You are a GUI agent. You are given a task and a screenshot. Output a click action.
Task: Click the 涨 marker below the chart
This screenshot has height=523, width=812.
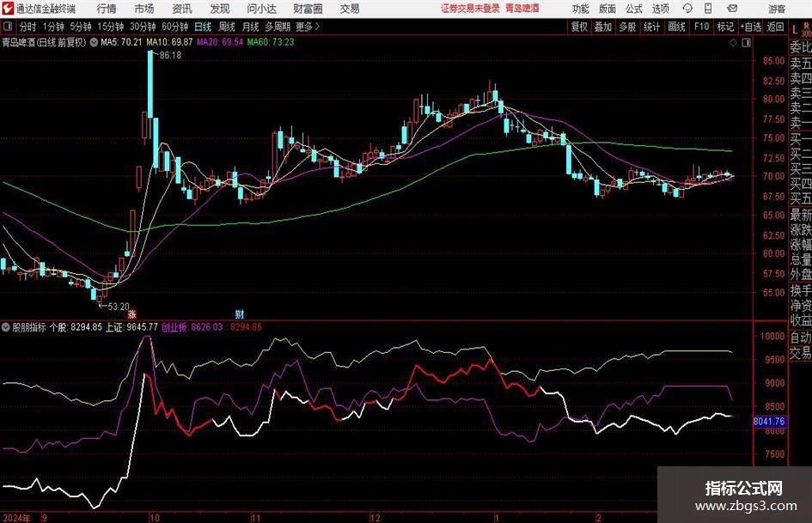click(x=132, y=313)
